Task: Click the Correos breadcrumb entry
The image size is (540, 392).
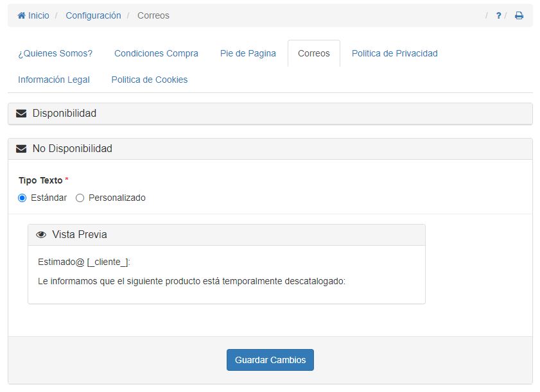Action: coord(153,15)
